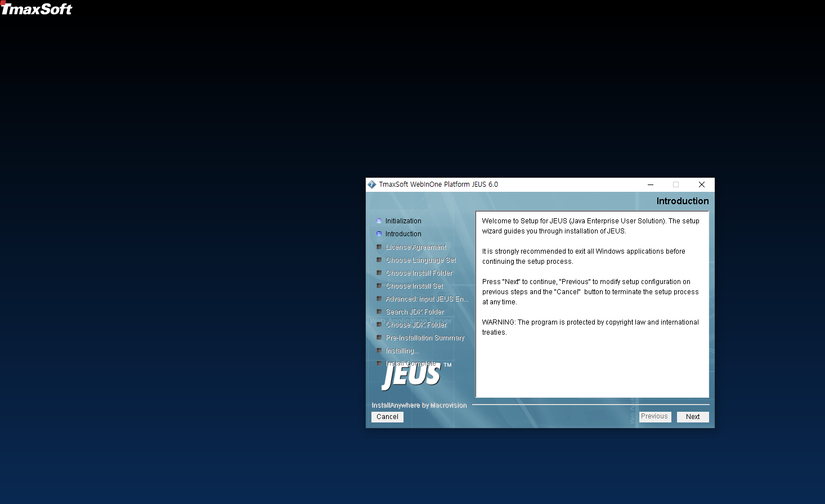Click the Choose Install Set bullet icon
The height and width of the screenshot is (504, 825).
click(379, 285)
